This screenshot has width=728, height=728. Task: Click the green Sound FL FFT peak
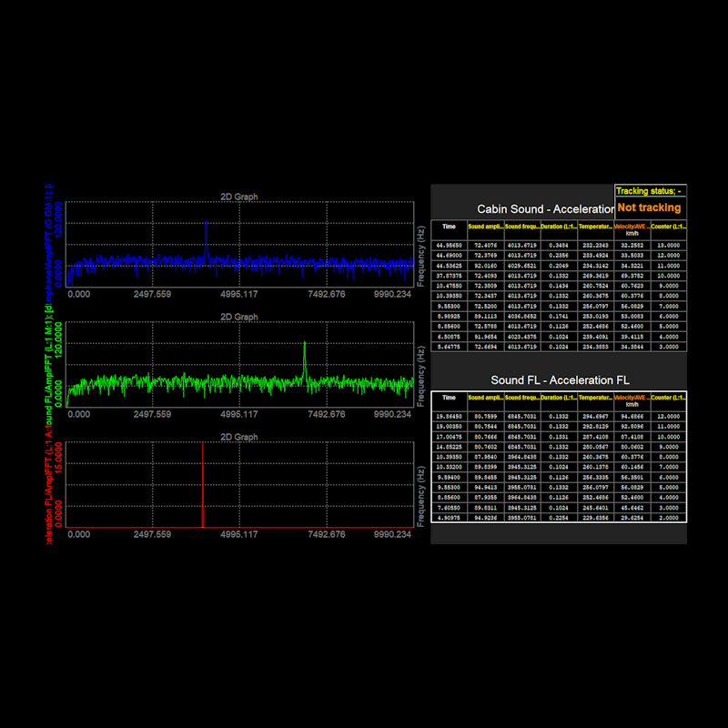tap(305, 358)
